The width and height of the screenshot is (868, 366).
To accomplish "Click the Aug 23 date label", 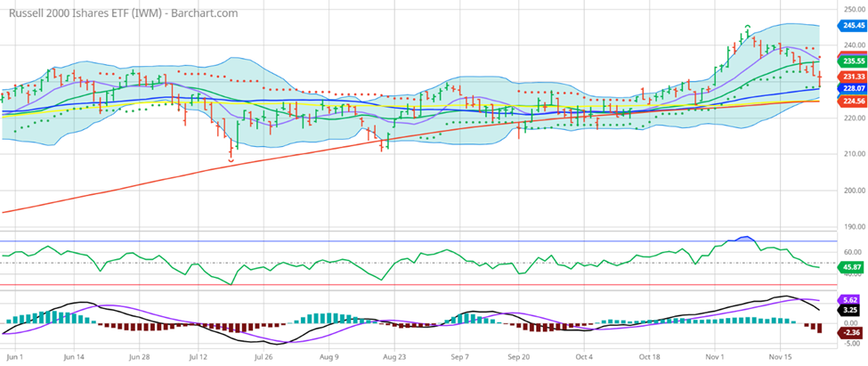I will pos(394,358).
